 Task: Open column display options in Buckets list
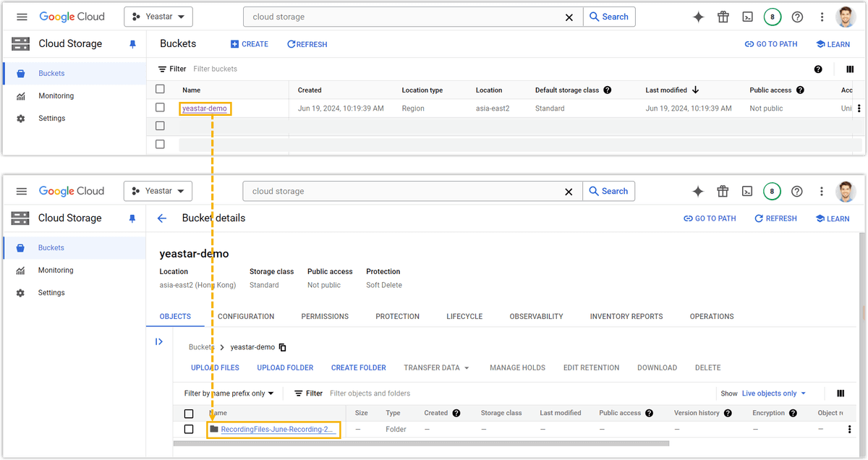tap(849, 69)
